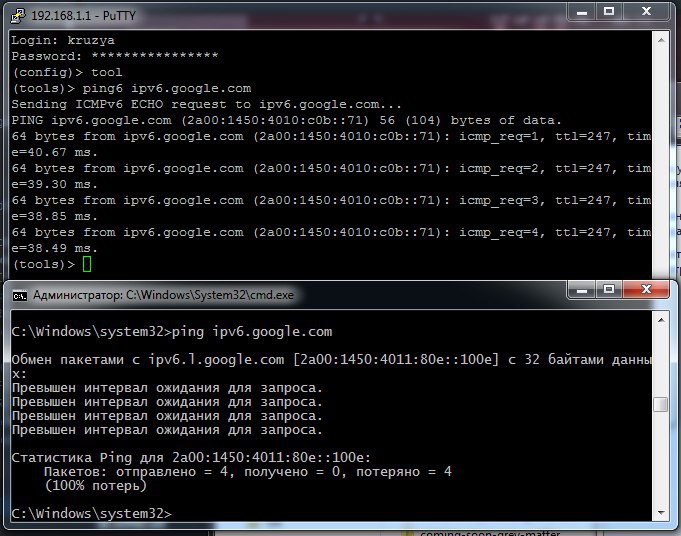
Task: Close the PuTTY window
Action: (x=646, y=11)
